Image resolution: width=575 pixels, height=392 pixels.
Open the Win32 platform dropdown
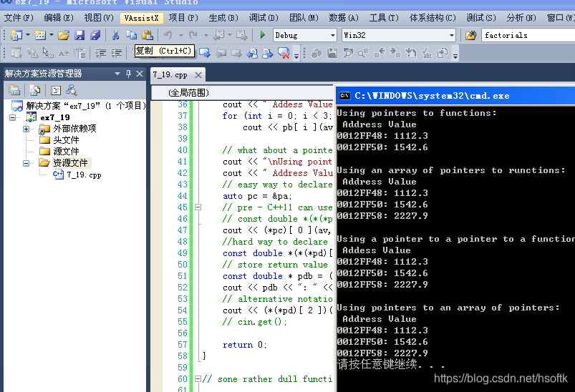pyautogui.click(x=451, y=35)
